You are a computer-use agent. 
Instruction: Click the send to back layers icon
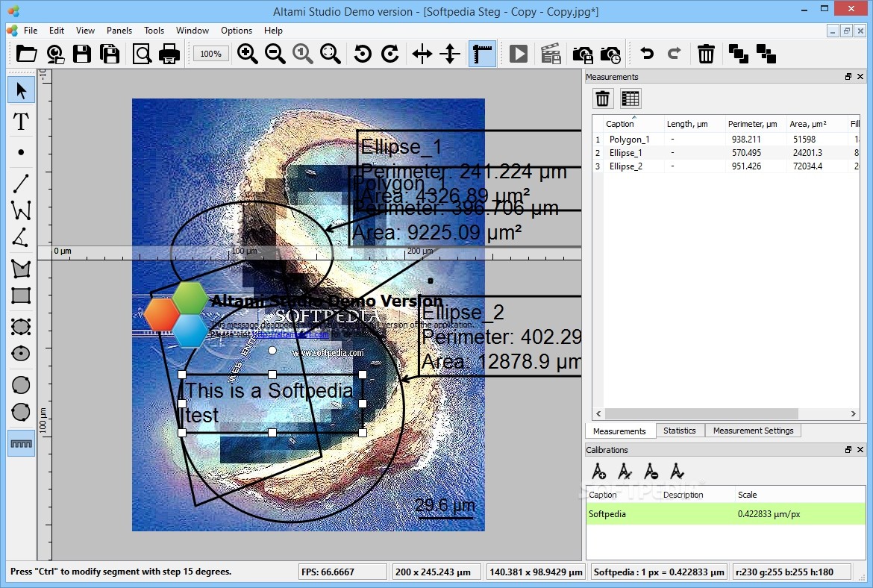[766, 54]
